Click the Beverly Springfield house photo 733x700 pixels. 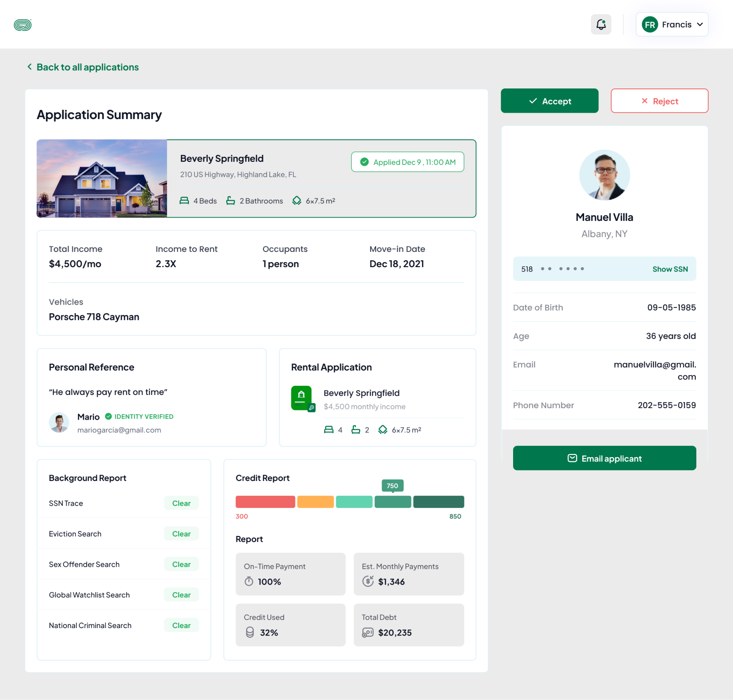pos(102,179)
